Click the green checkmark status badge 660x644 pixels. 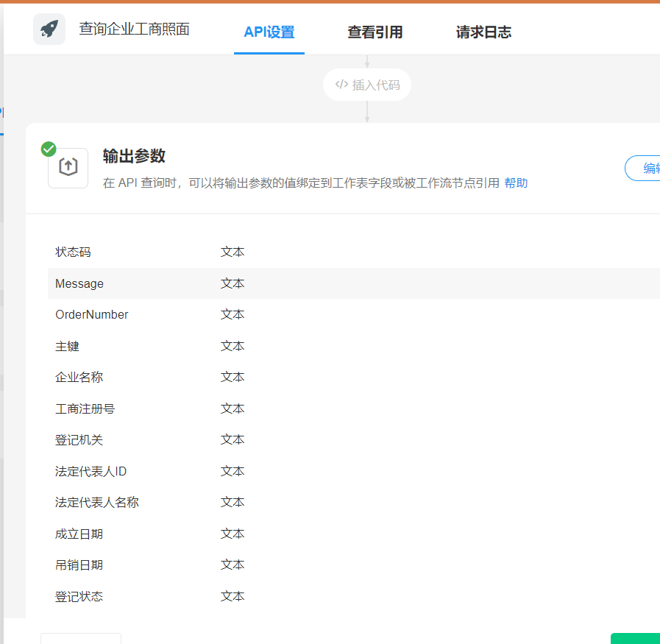(x=49, y=149)
